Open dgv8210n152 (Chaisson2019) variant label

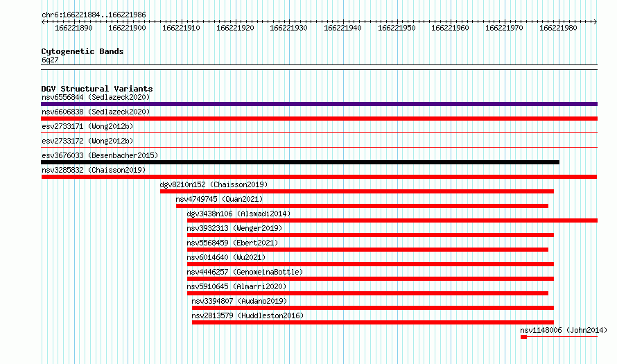coord(214,184)
